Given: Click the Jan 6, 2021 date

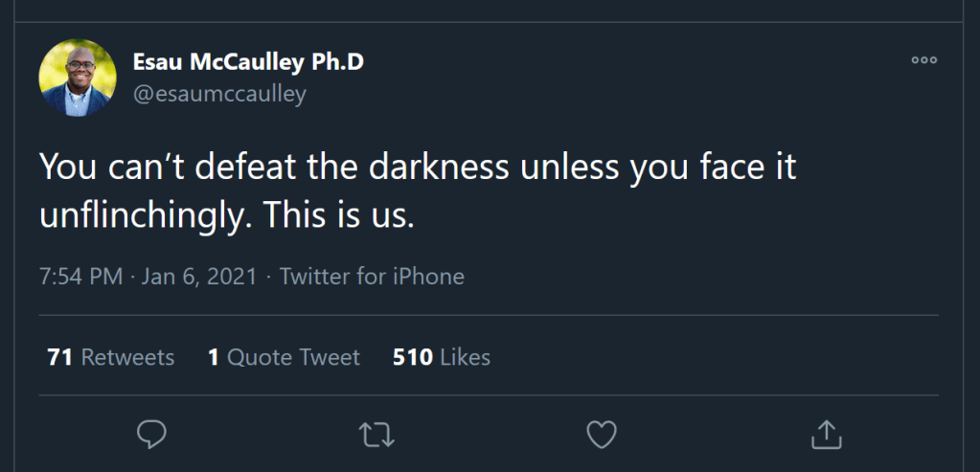Looking at the screenshot, I should (199, 277).
